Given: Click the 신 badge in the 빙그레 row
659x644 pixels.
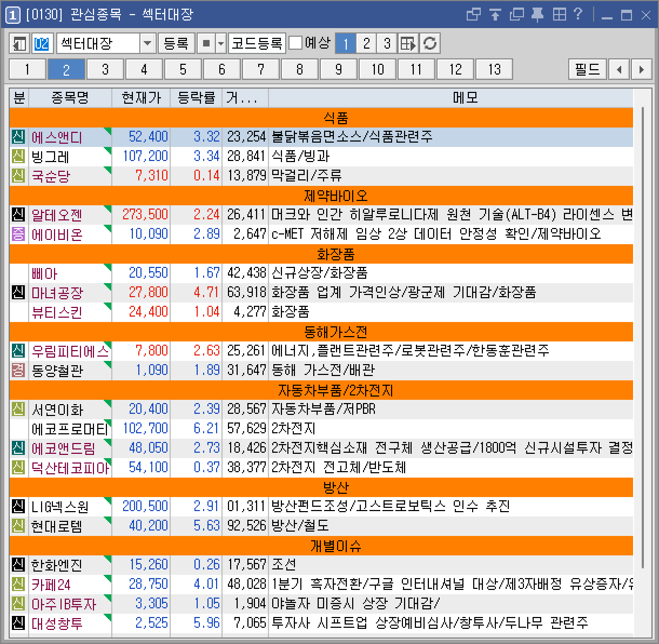Looking at the screenshot, I should (18, 157).
